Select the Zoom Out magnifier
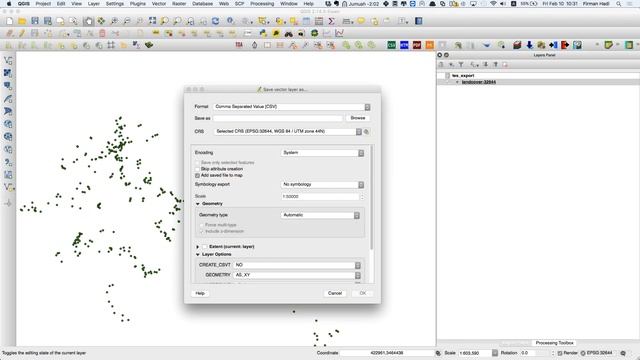This screenshot has height=360, width=640. tap(127, 21)
